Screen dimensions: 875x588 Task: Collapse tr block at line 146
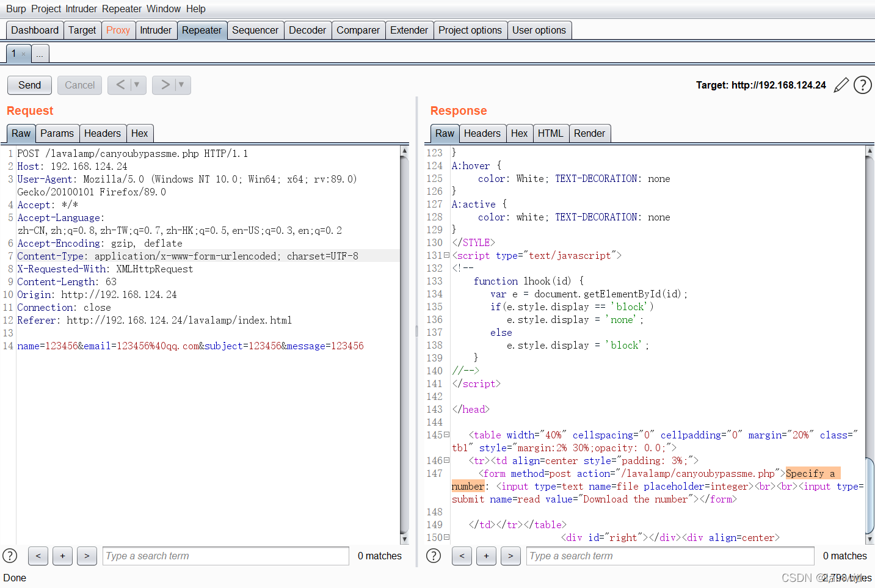(446, 460)
